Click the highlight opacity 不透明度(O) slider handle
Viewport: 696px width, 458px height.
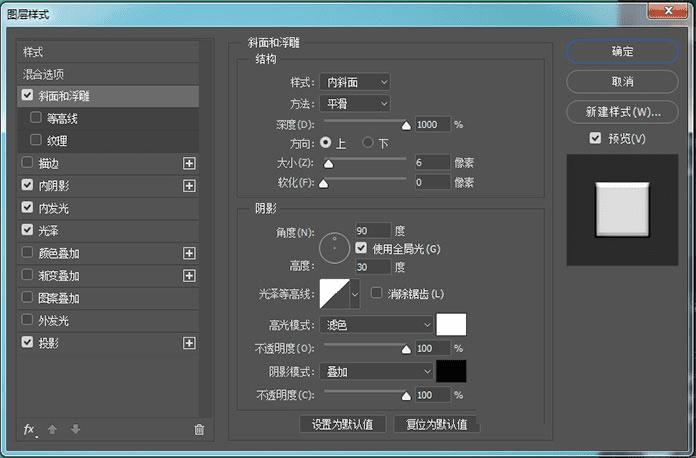tap(406, 350)
